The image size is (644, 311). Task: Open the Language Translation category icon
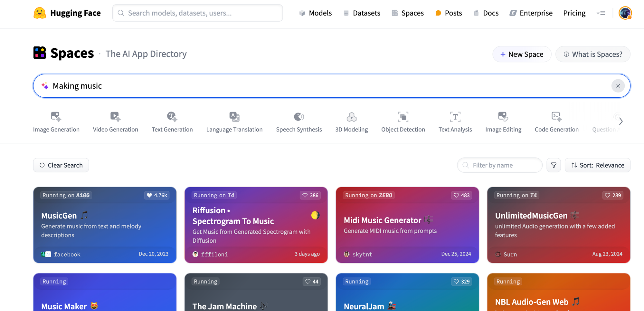[x=234, y=116]
